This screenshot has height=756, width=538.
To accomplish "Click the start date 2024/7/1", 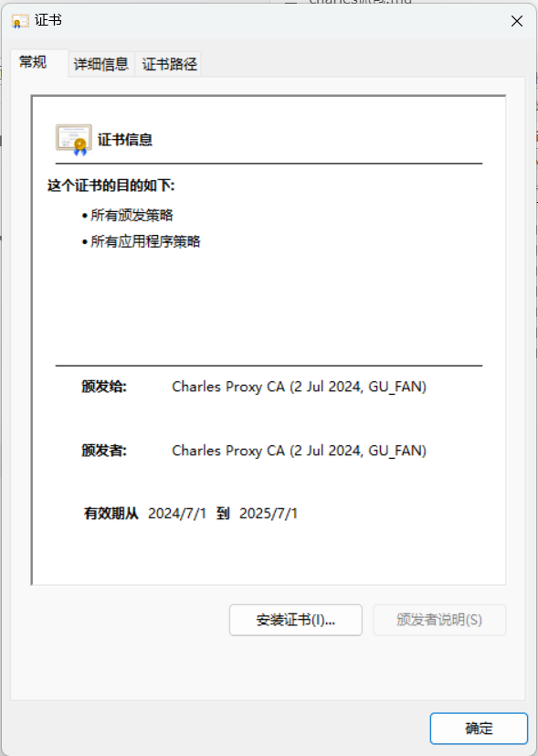I will pos(177,514).
